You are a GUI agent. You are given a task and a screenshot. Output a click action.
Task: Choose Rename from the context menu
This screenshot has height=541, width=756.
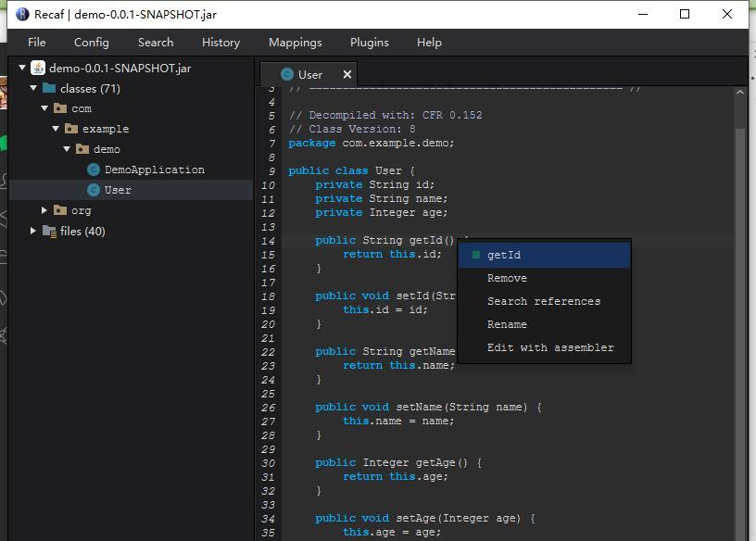pyautogui.click(x=545, y=324)
